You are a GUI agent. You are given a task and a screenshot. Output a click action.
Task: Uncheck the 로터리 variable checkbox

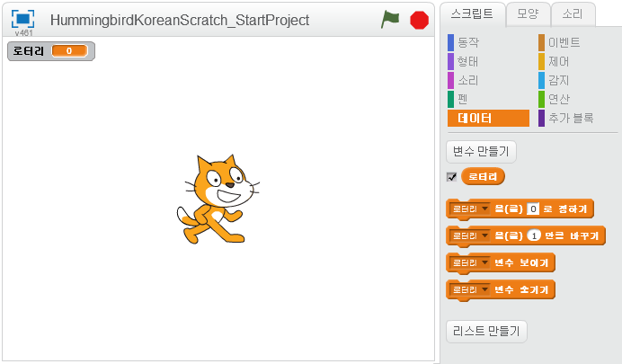click(452, 176)
